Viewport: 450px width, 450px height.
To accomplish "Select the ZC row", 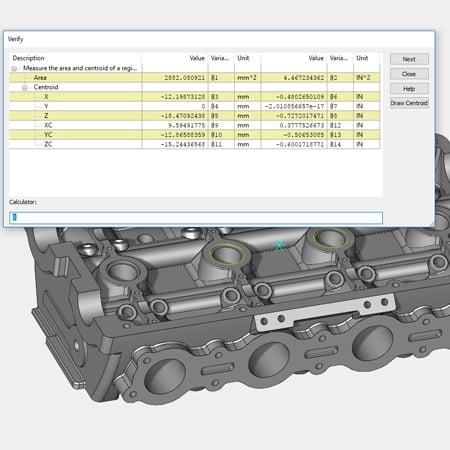I will tap(194, 144).
